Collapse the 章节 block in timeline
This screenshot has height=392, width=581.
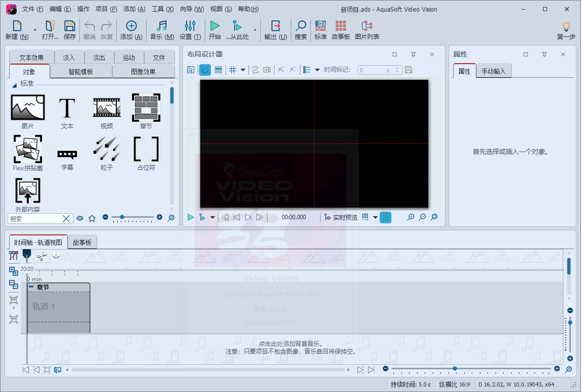(x=31, y=286)
